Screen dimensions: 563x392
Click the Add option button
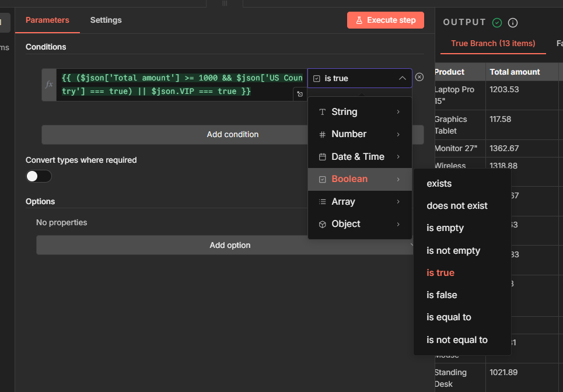pyautogui.click(x=230, y=245)
